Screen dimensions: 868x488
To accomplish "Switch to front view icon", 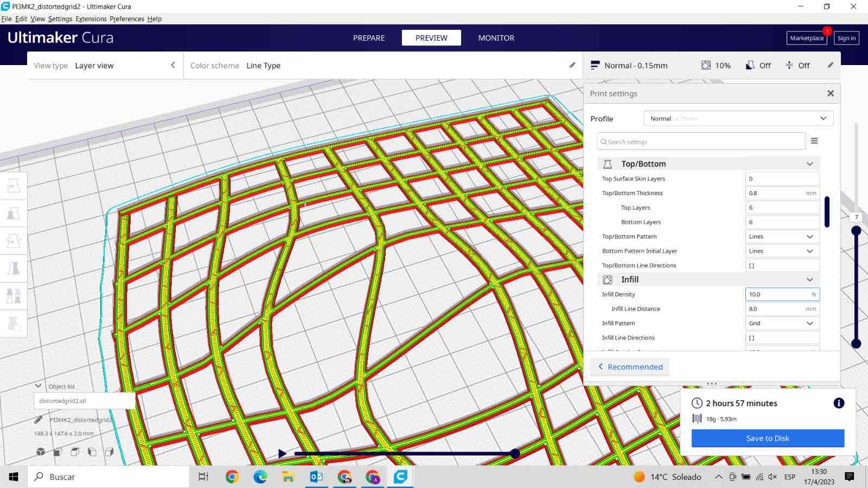I will click(x=58, y=452).
